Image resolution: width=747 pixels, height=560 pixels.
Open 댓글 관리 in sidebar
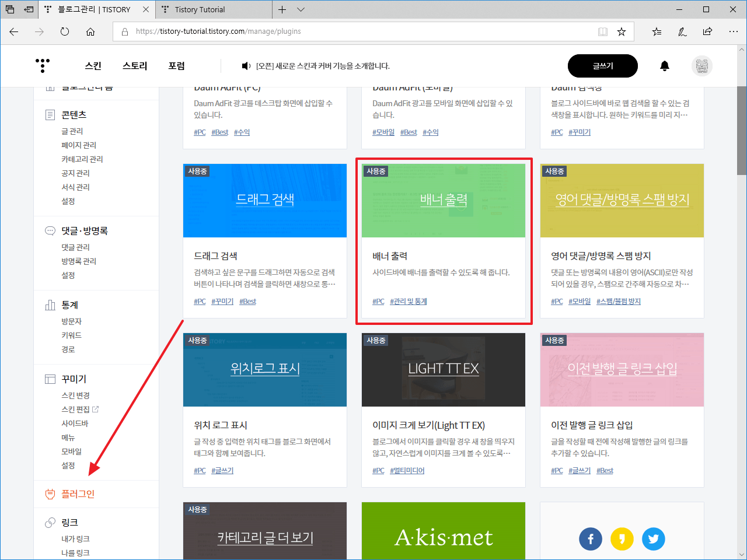click(76, 247)
